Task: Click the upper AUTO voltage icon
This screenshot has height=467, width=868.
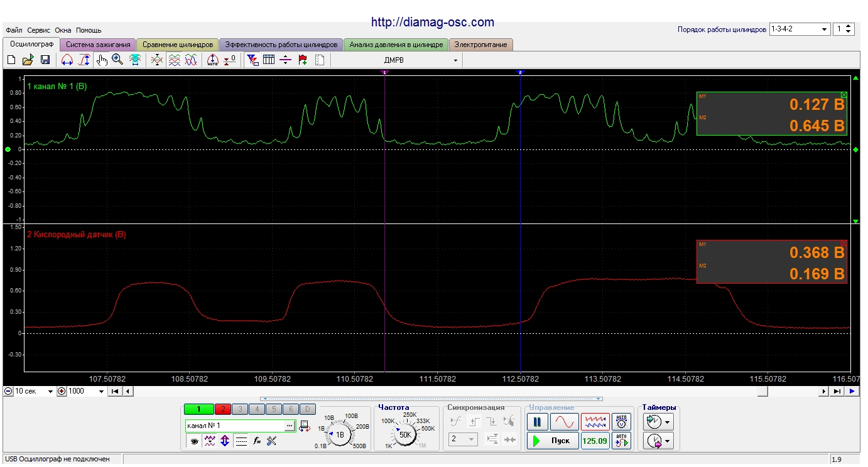Action: click(621, 422)
